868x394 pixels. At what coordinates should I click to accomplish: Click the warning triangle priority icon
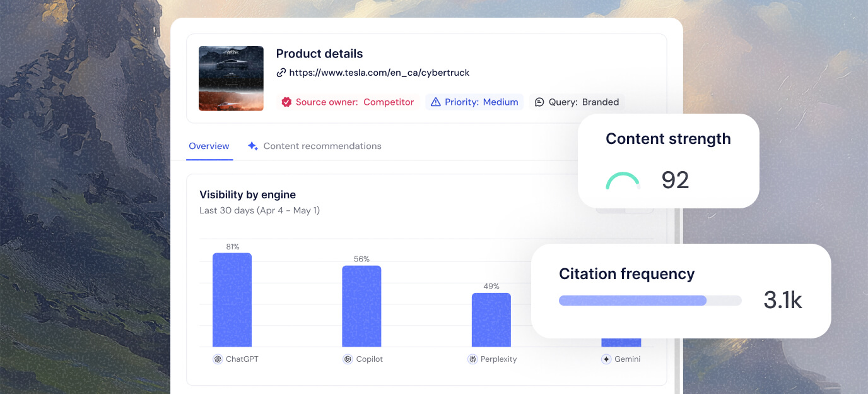click(x=435, y=102)
